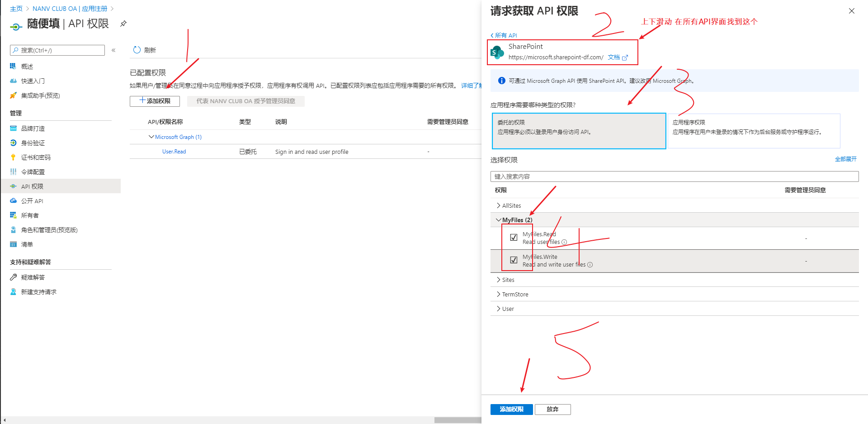This screenshot has width=868, height=424.
Task: Click the app registration icon beside 随便填
Action: tap(16, 27)
